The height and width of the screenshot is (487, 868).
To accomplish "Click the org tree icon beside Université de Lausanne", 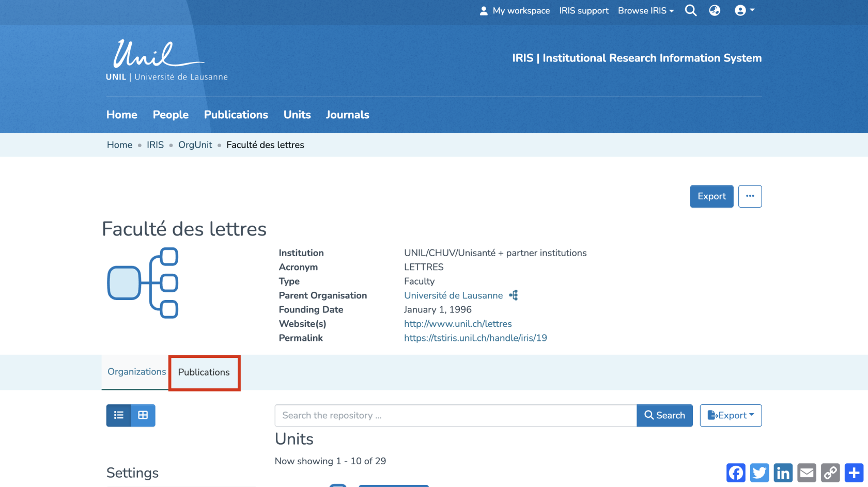I will click(513, 295).
